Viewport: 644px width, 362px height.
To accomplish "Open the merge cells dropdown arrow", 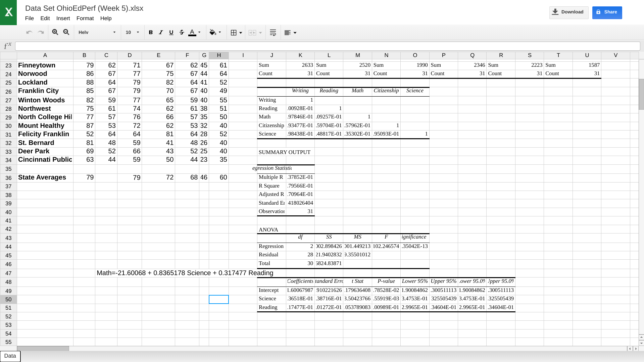I will click(260, 33).
